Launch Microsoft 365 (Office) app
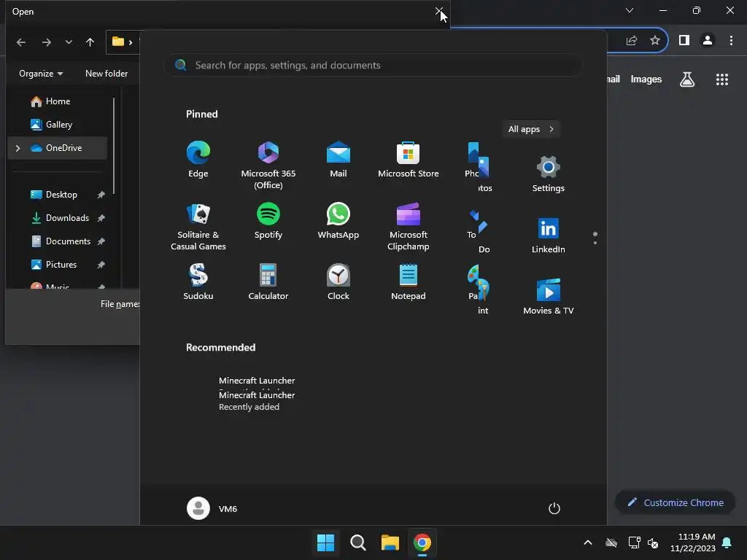747x560 pixels. point(268,165)
